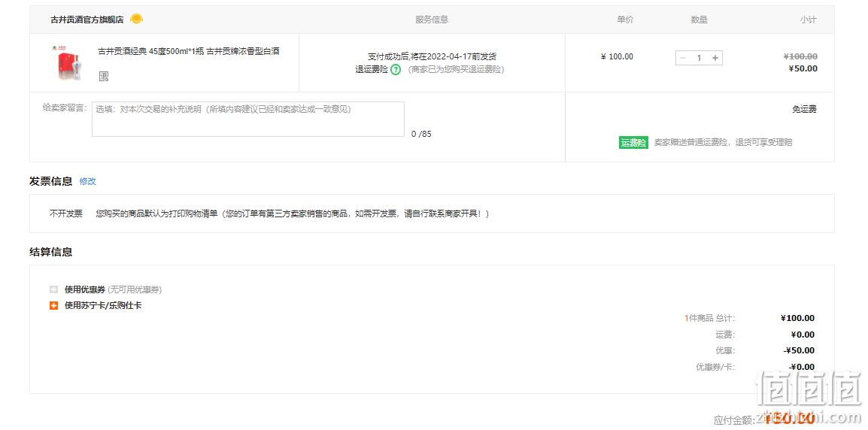The image size is (868, 430).
Task: Click the struck-through subtotal ¥100.00
Action: [x=800, y=56]
